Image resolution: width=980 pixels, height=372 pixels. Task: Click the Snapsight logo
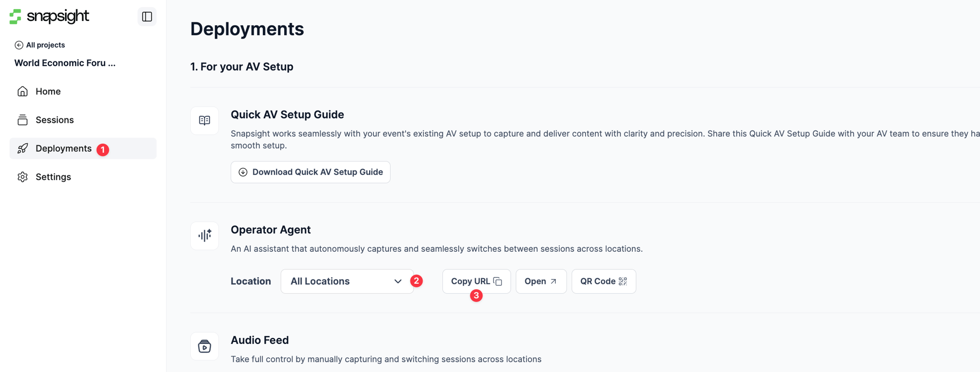click(x=49, y=17)
